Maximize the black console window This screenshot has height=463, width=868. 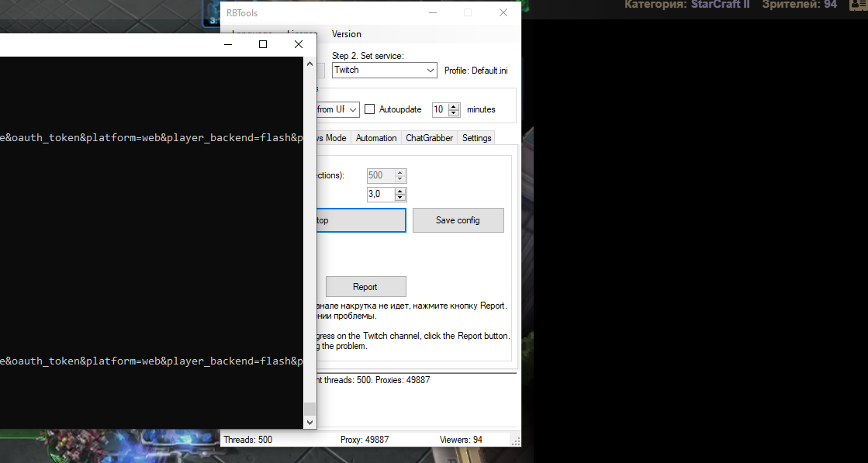tap(263, 44)
